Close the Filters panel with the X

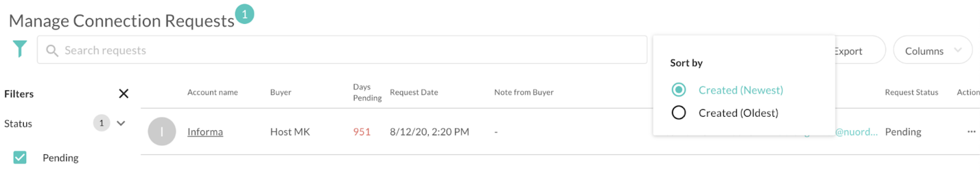[x=124, y=93]
